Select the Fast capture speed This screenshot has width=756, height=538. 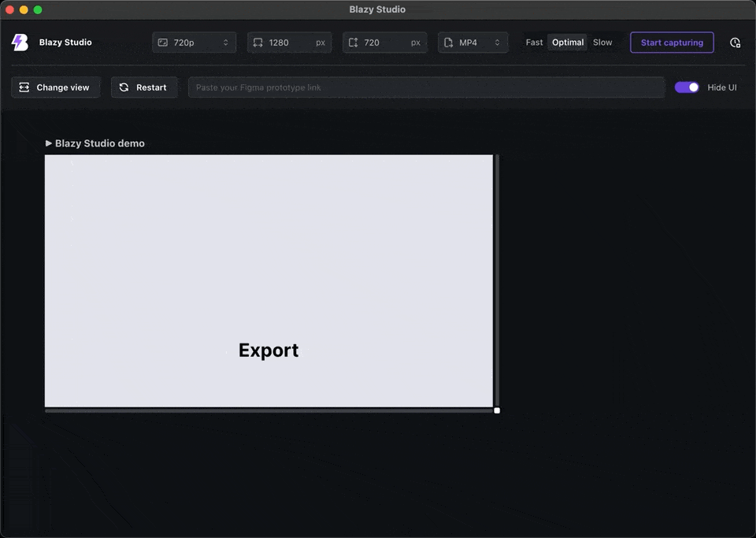(x=534, y=43)
